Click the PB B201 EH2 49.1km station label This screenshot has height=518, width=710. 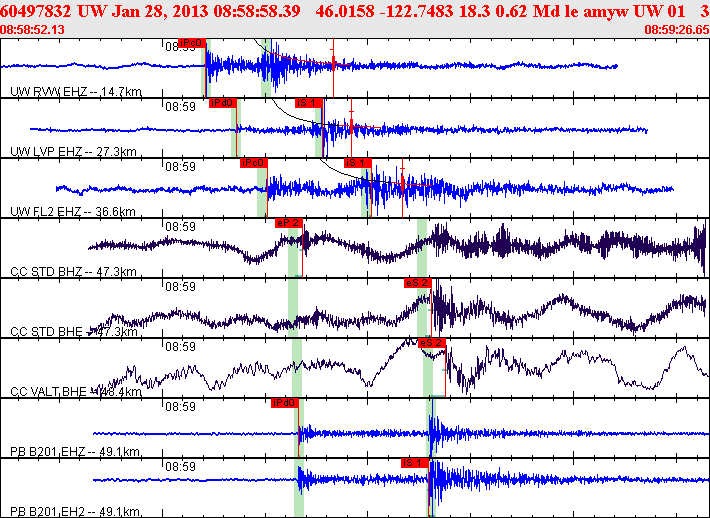coord(75,512)
